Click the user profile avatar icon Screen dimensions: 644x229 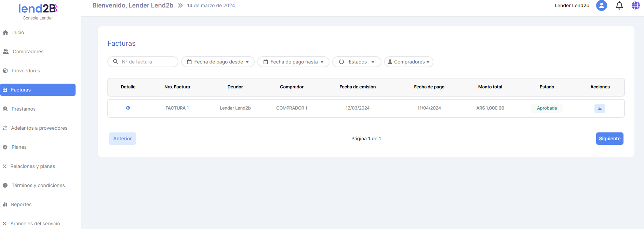click(601, 5)
